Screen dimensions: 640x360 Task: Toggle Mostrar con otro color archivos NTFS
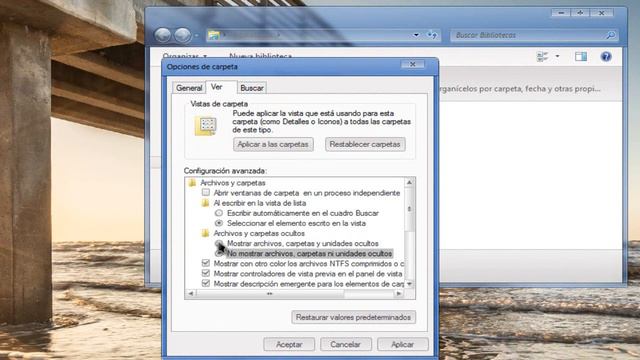(206, 263)
